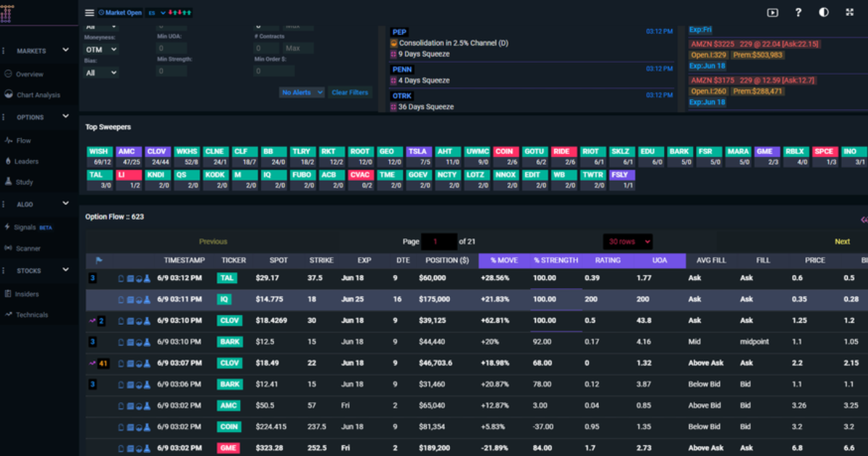Open Signals BETA in sidebar
The width and height of the screenshot is (868, 456).
click(29, 227)
